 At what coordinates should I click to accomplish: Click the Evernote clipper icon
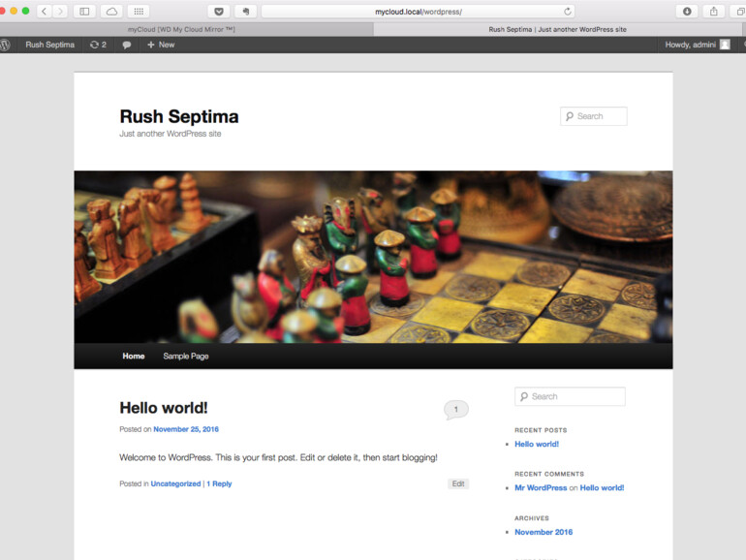[246, 11]
